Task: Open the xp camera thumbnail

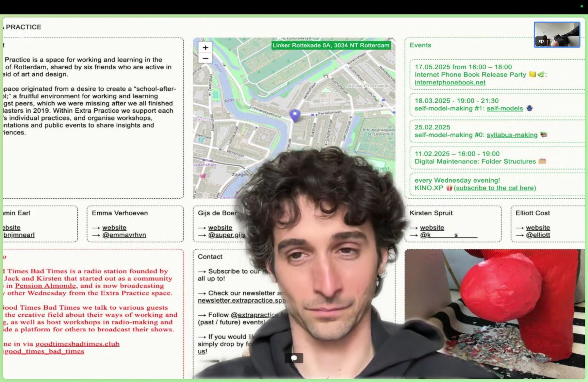Action: 557,35
